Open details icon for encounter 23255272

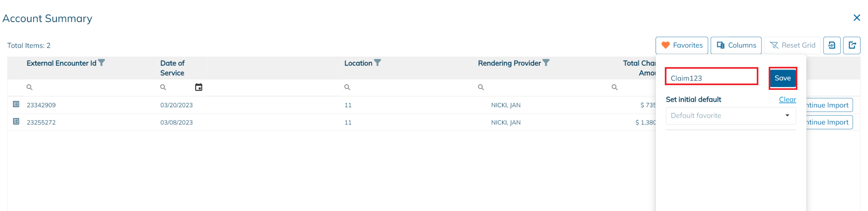tap(16, 122)
